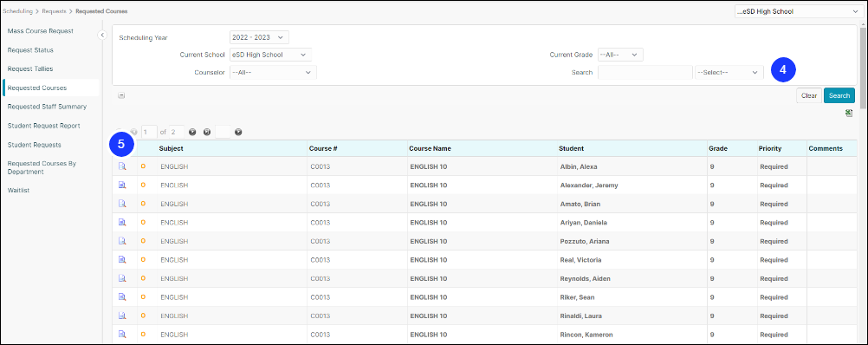
Task: Click orange status icon in Rincon, Kameron row
Action: 144,334
